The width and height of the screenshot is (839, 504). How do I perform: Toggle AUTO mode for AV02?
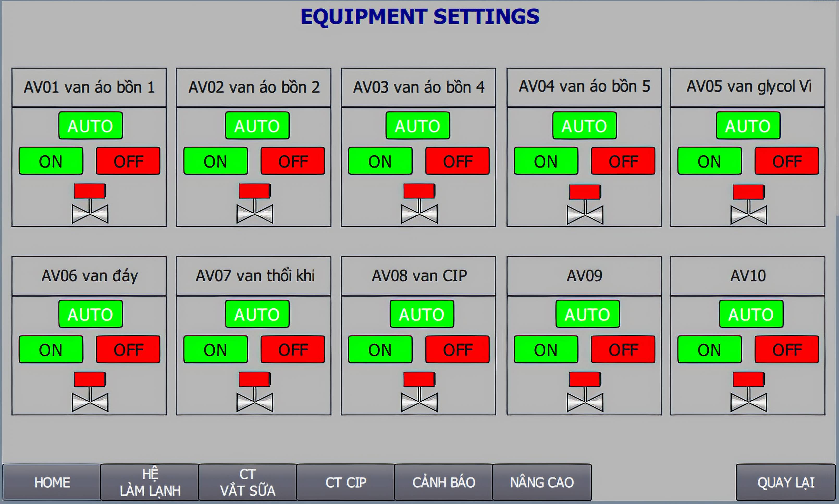257,126
